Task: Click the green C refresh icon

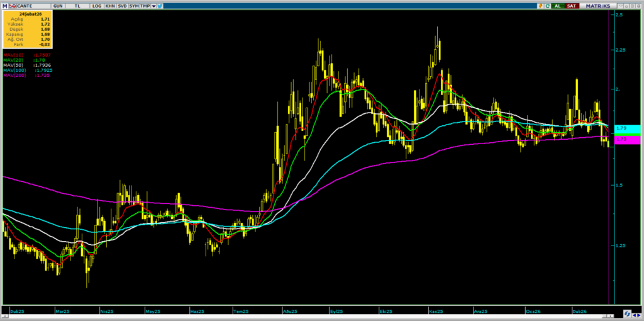Action: [548, 6]
